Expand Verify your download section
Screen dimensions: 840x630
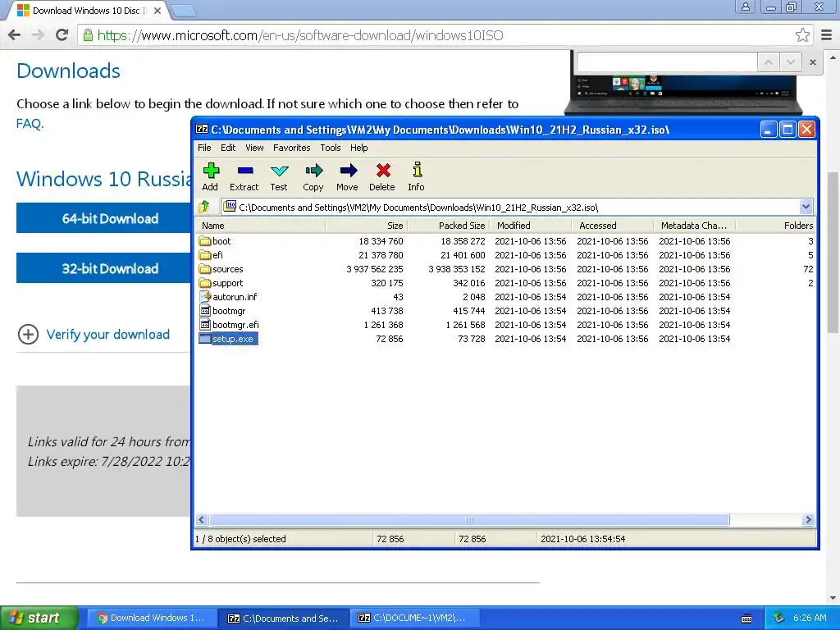coord(28,335)
